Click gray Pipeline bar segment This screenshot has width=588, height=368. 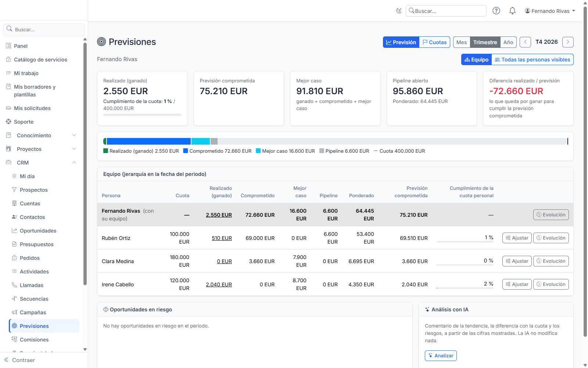[x=214, y=141]
